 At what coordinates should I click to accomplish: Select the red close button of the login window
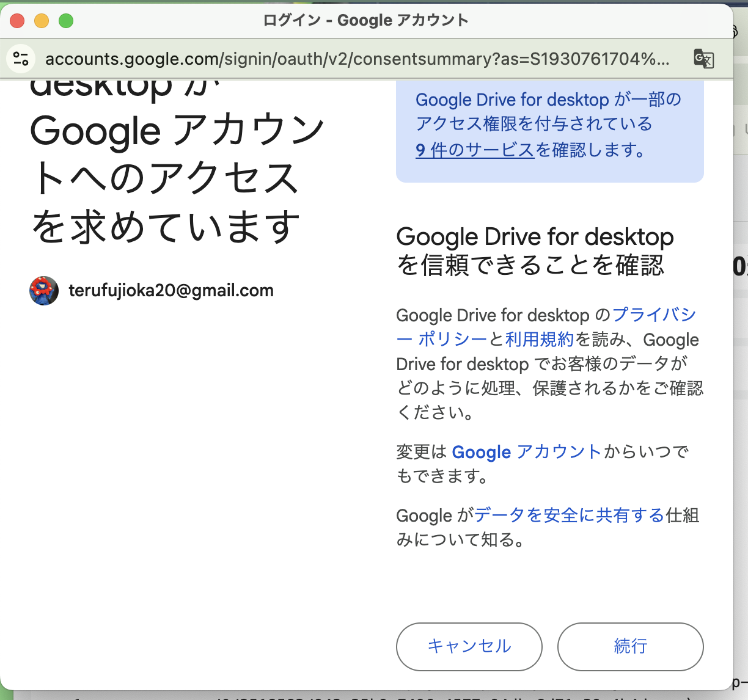16,20
